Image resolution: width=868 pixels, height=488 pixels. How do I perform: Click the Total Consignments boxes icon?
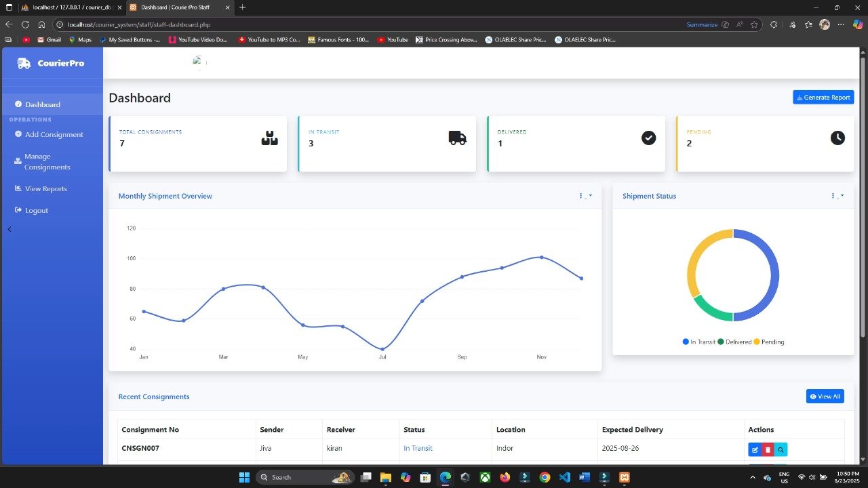point(269,138)
